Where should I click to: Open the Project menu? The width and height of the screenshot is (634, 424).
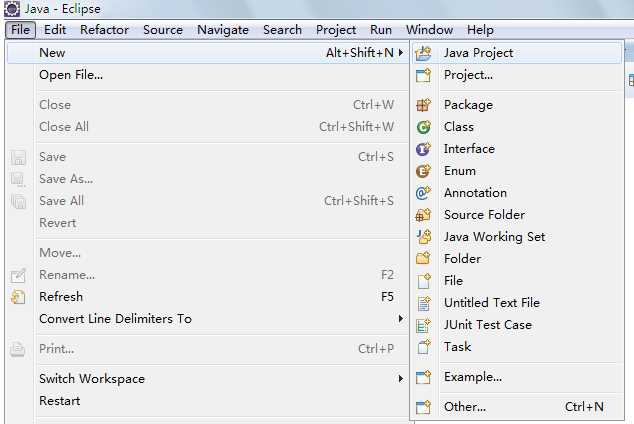click(336, 30)
